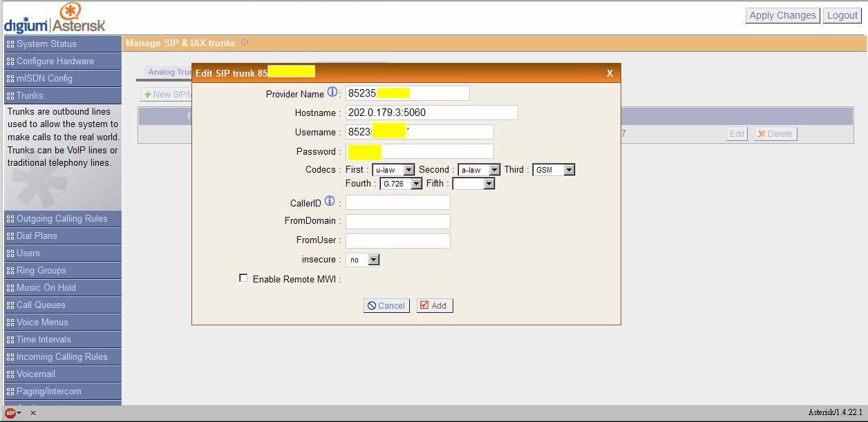868x422 pixels.
Task: Open the Fourth codec G.726 dropdown
Action: point(401,184)
